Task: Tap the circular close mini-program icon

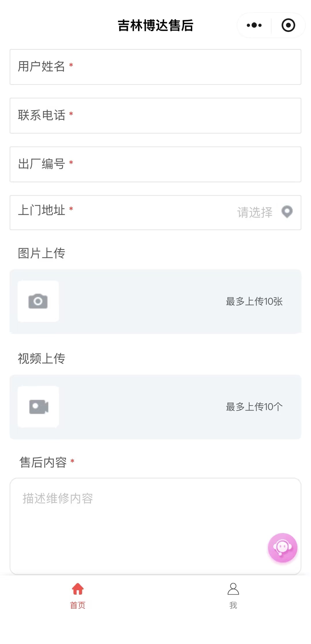Action: pyautogui.click(x=288, y=25)
